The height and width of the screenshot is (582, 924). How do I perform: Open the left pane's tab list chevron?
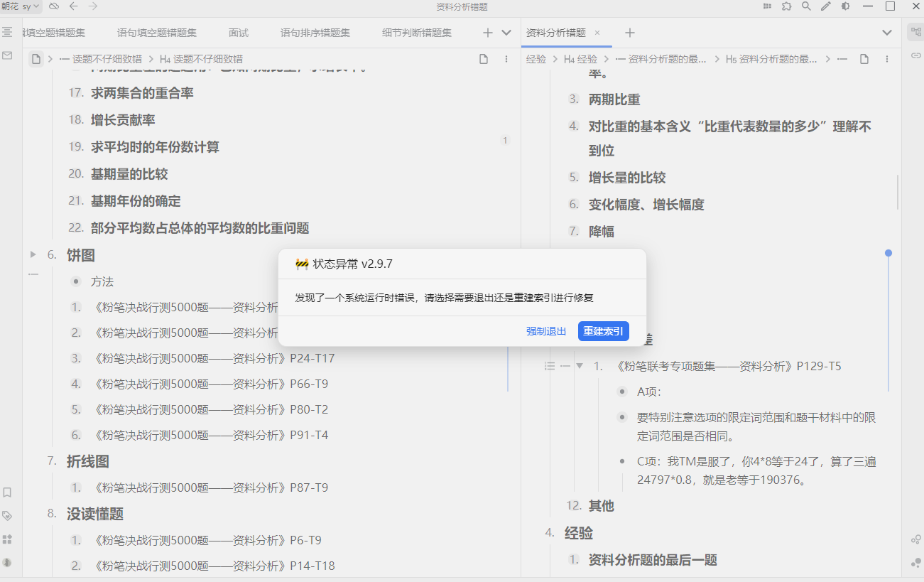tap(506, 33)
